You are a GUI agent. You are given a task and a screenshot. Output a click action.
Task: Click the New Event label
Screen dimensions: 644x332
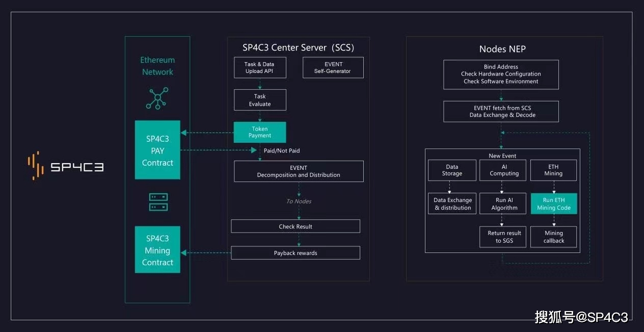coord(502,156)
